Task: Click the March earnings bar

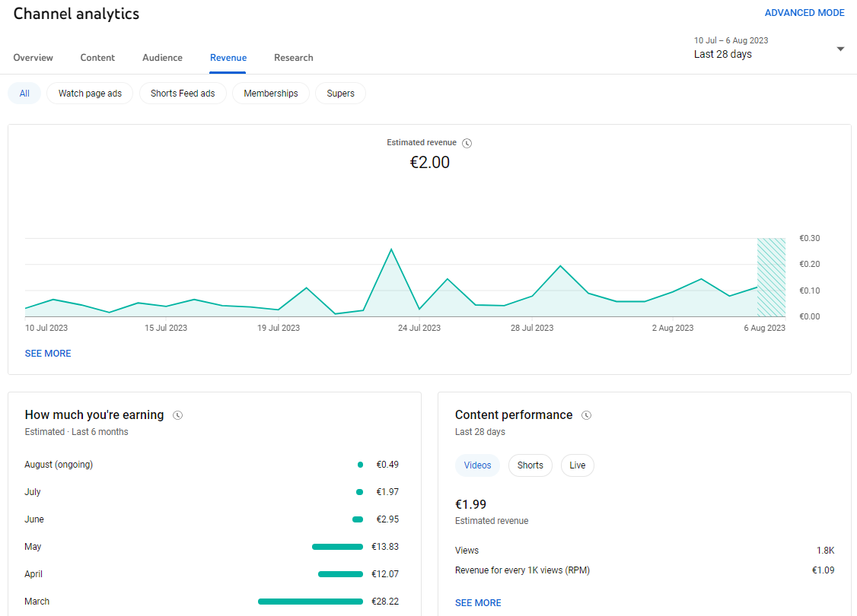Action: click(x=311, y=602)
